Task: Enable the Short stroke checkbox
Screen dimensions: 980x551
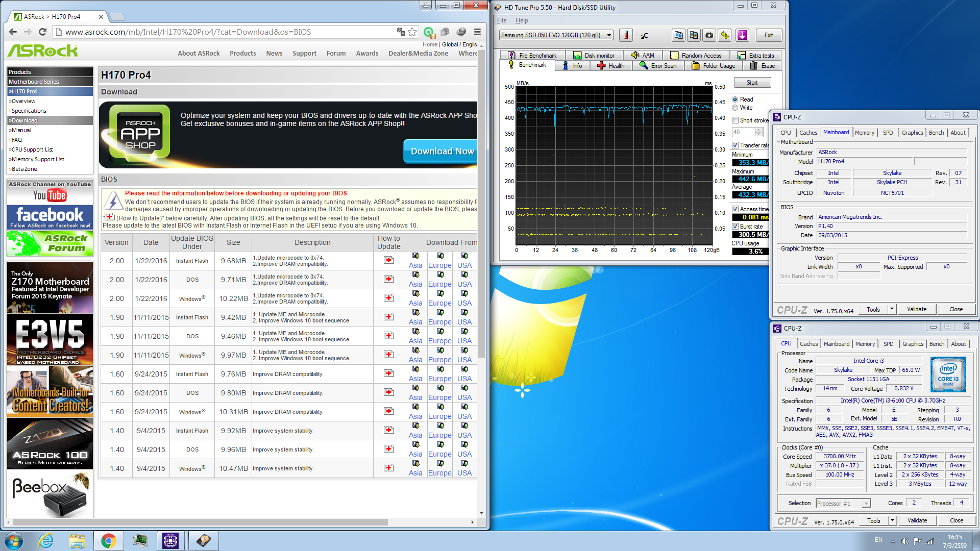Action: coord(736,120)
